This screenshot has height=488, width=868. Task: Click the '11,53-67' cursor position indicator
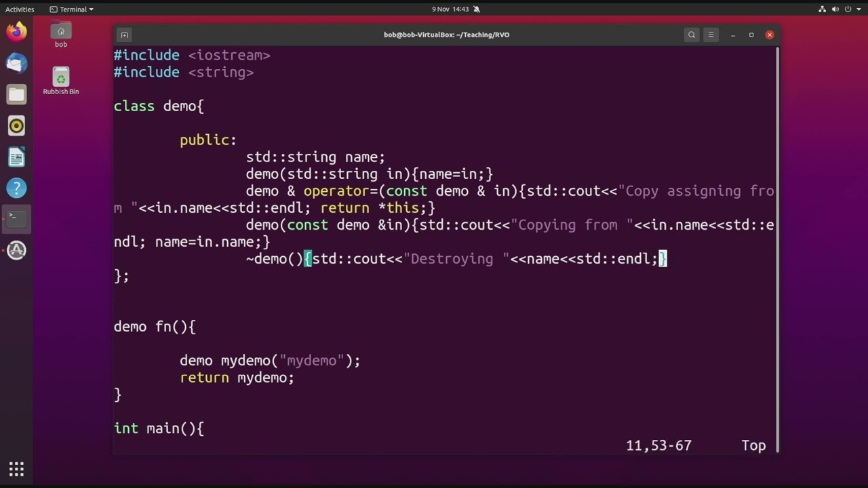pos(658,445)
